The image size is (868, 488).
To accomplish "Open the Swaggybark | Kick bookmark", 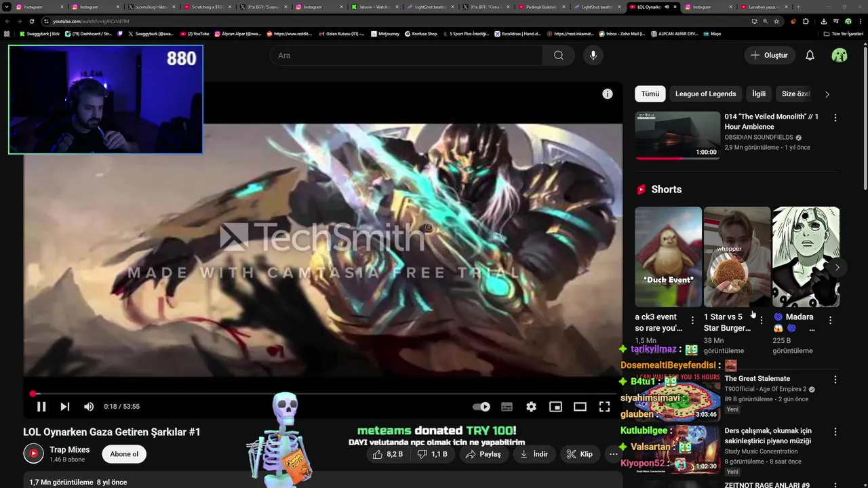I will point(39,33).
